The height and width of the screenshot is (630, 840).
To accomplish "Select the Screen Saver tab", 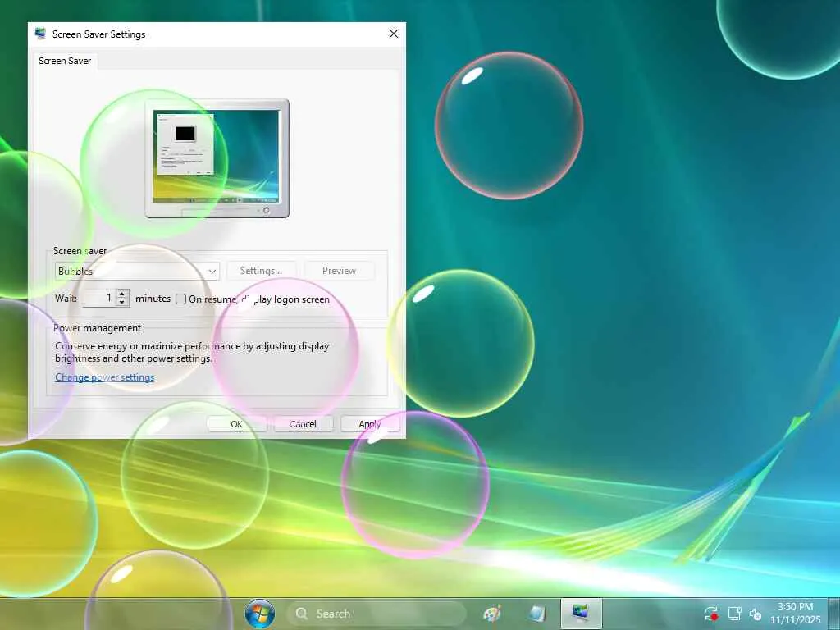I will click(65, 61).
